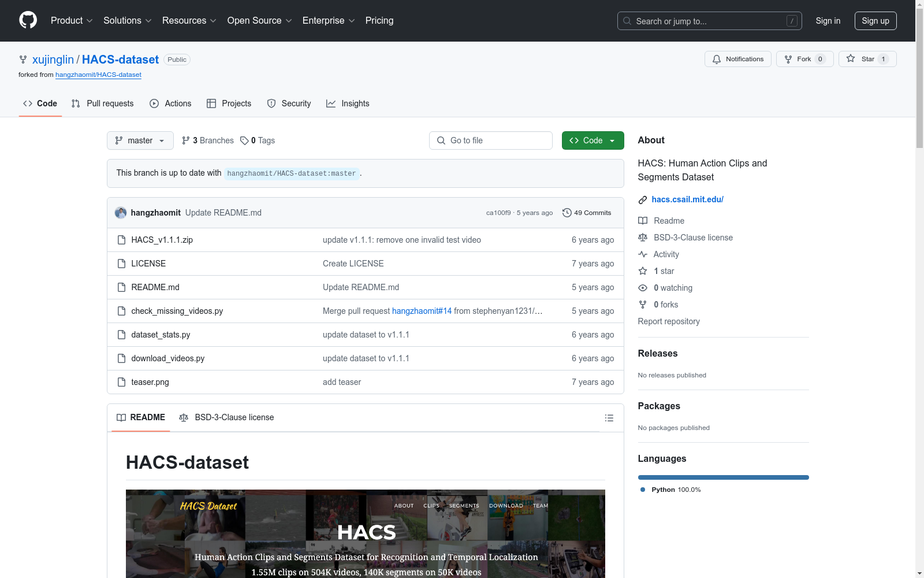Open commit message 'add teaser'
Screen dimensions: 924x578
[x=342, y=382]
